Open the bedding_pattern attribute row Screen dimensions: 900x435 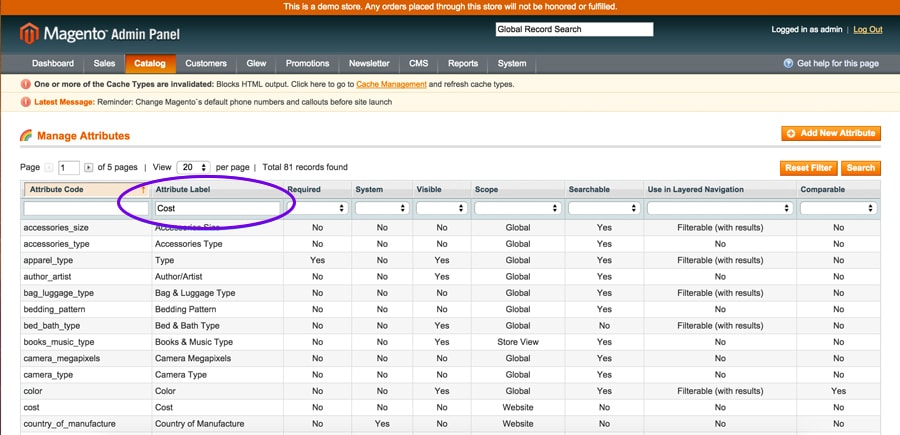tap(450, 309)
